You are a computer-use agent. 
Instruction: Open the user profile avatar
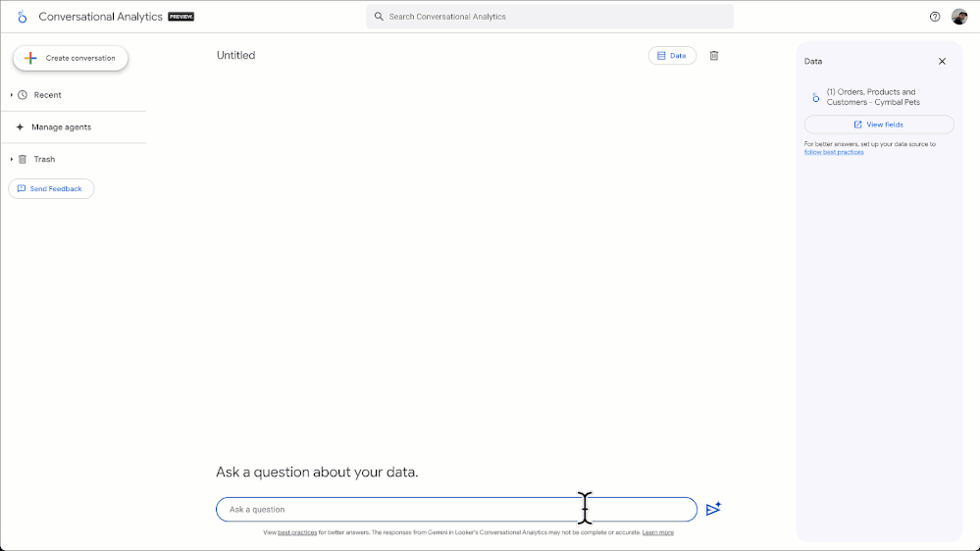(959, 17)
